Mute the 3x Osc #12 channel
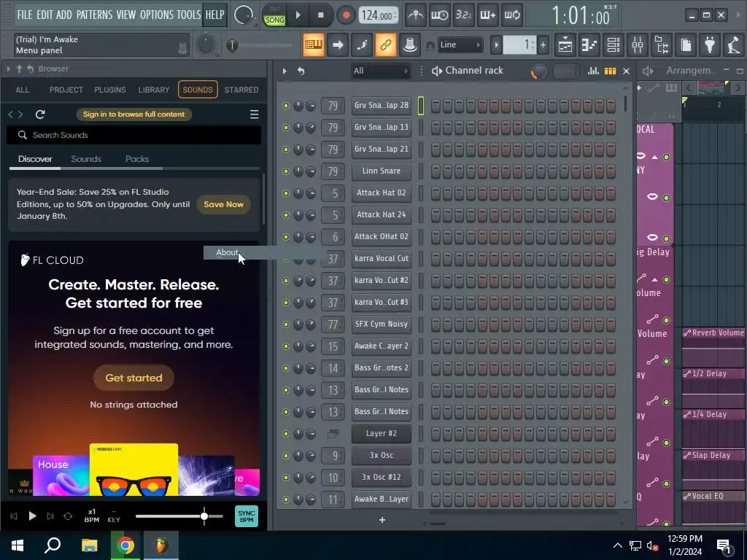747x560 pixels. coord(286,478)
